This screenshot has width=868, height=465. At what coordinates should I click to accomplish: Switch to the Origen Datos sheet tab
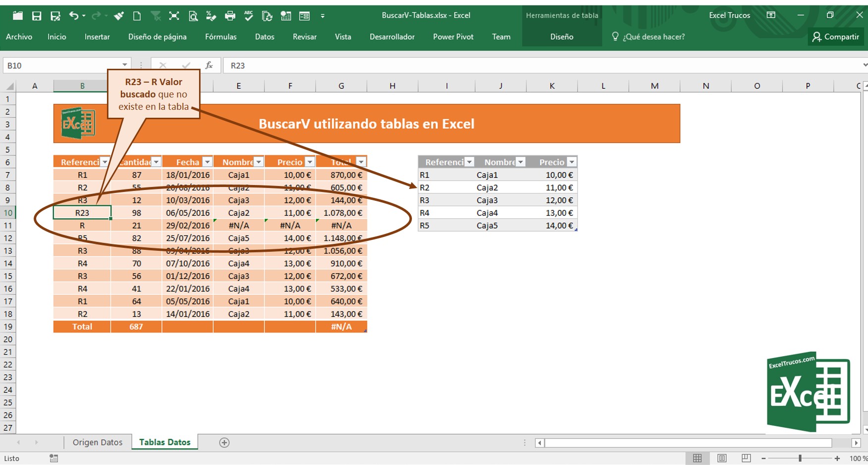pyautogui.click(x=98, y=442)
